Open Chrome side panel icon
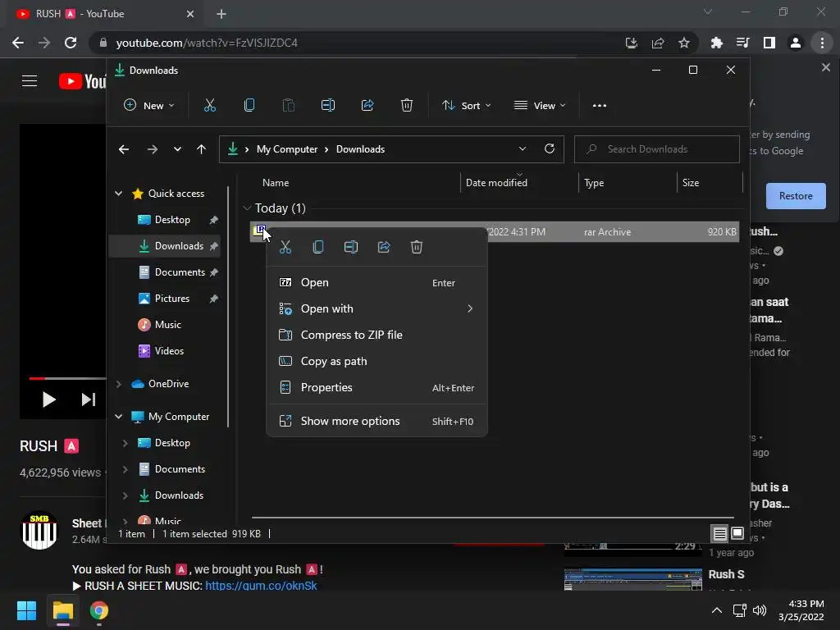Screen dimensions: 840x630 pyautogui.click(x=769, y=43)
